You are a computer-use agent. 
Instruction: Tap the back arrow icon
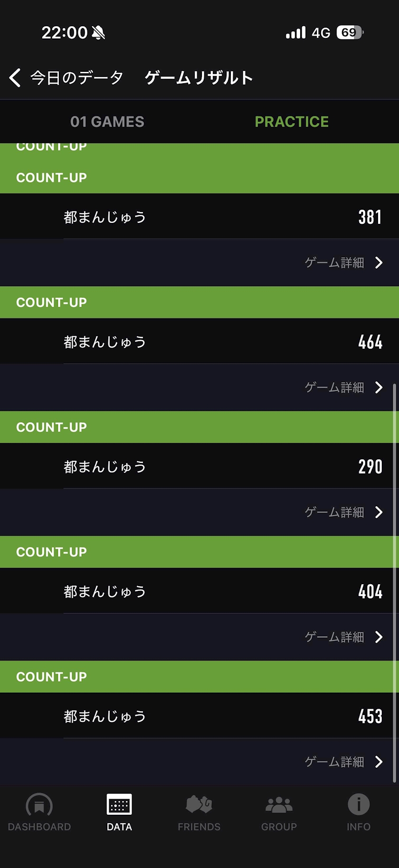(x=15, y=77)
